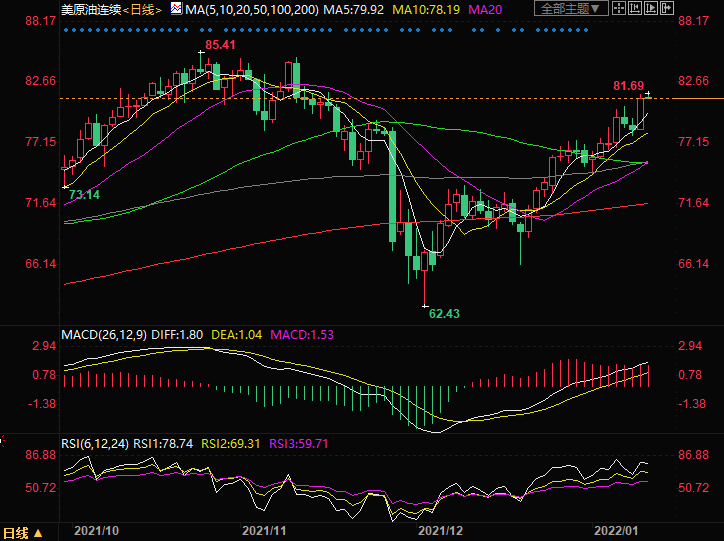Screen dimensions: 724x541
Task: Click the MA indicator chart icon
Action: (176, 8)
